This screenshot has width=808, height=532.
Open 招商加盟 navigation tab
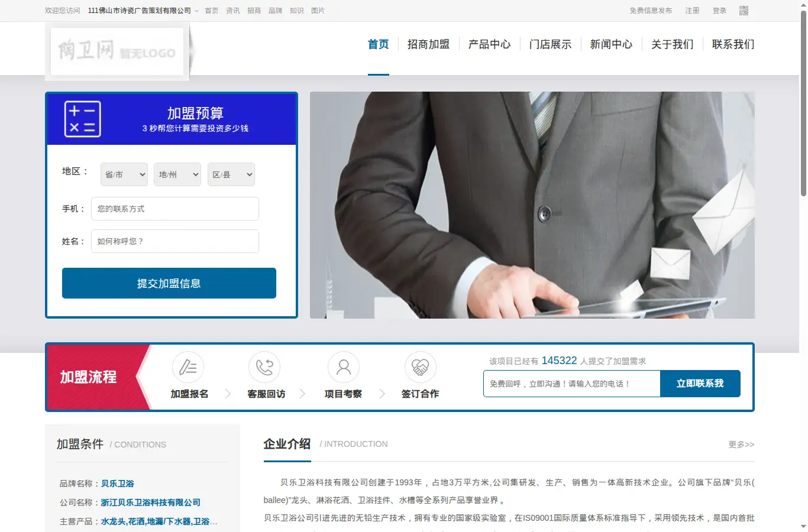428,44
